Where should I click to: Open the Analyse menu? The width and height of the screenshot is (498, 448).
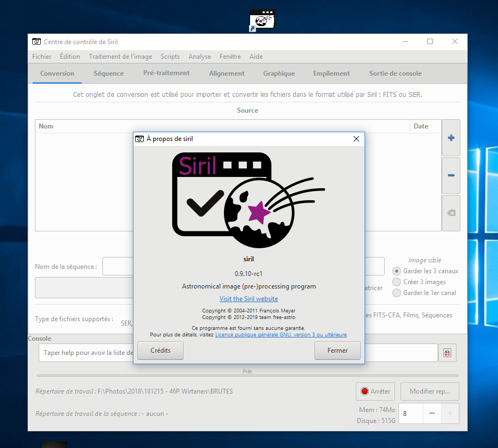[x=200, y=57]
